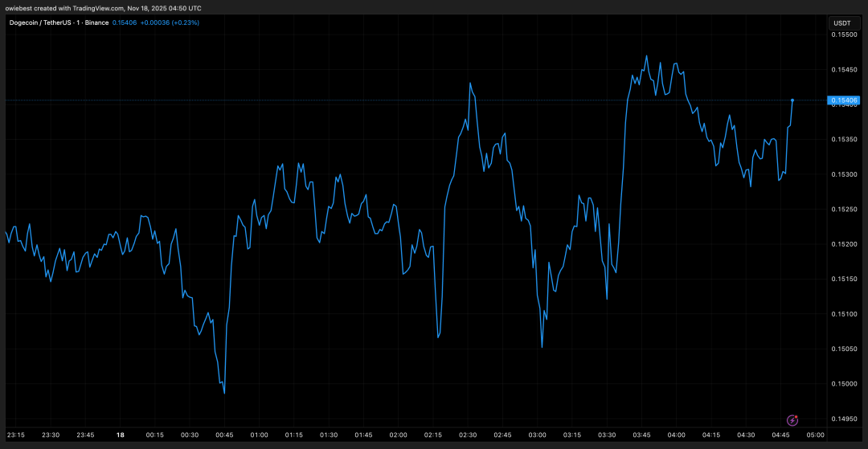Viewport: 868px width, 449px height.
Task: Click the 0.15450 price axis label
Action: tap(844, 70)
